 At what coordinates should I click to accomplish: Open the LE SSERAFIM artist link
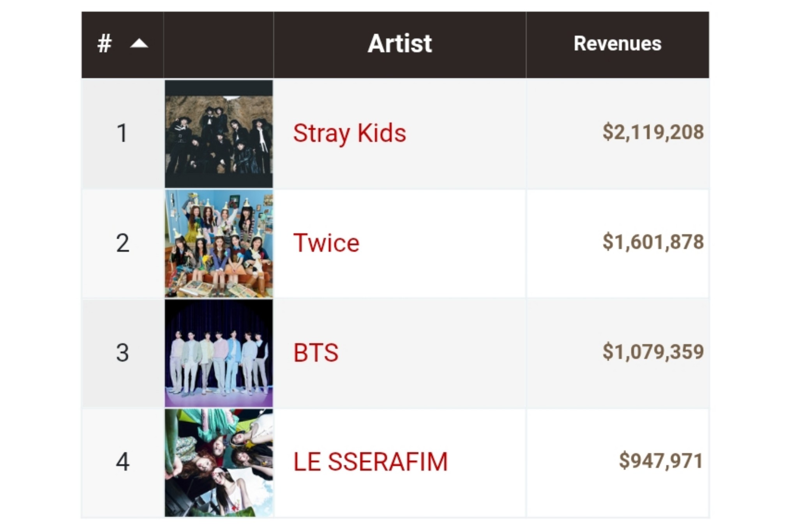(x=370, y=462)
